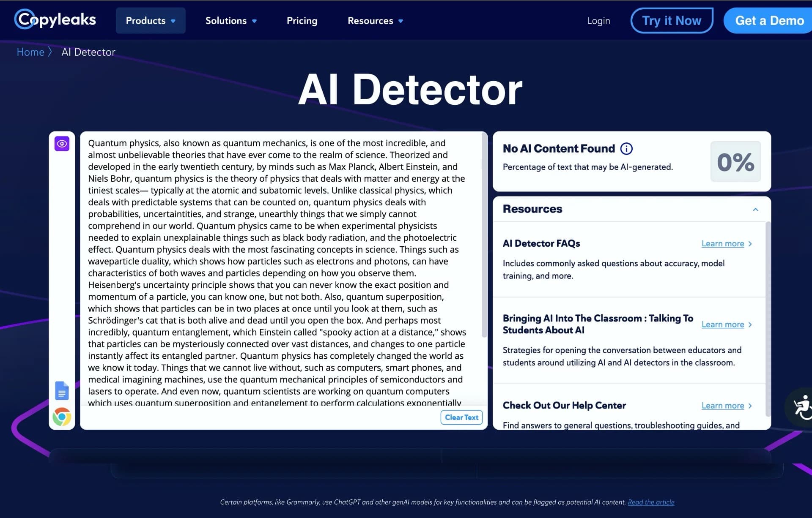812x518 pixels.
Task: Go to the Pricing page
Action: click(302, 20)
